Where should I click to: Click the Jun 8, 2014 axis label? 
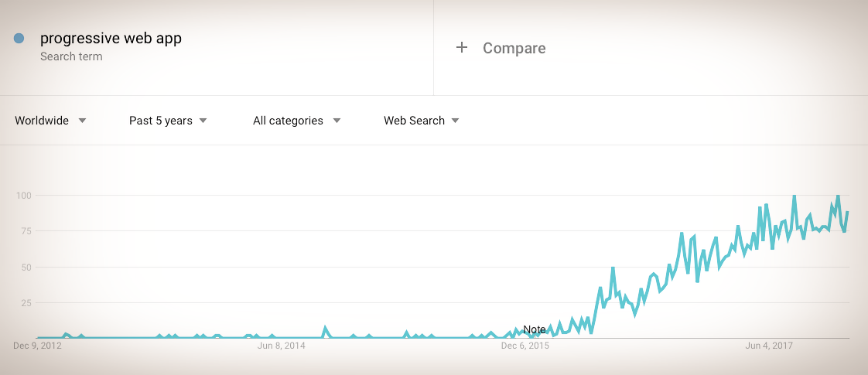pyautogui.click(x=282, y=346)
